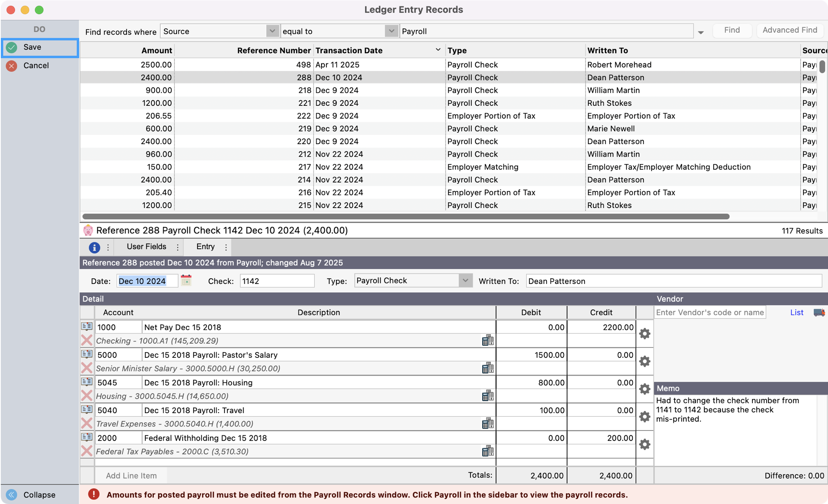The height and width of the screenshot is (504, 828).
Task: Click the vertical dots beside the Entry tab
Action: (225, 247)
